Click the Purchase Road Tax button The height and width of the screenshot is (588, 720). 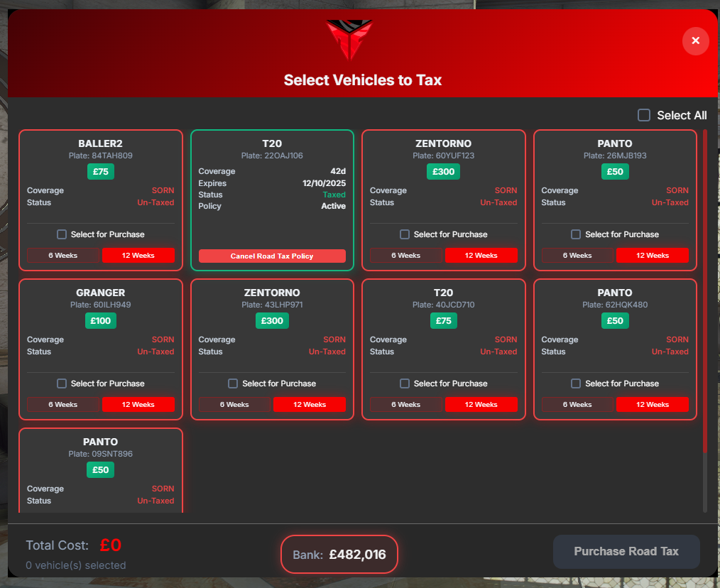(x=626, y=551)
